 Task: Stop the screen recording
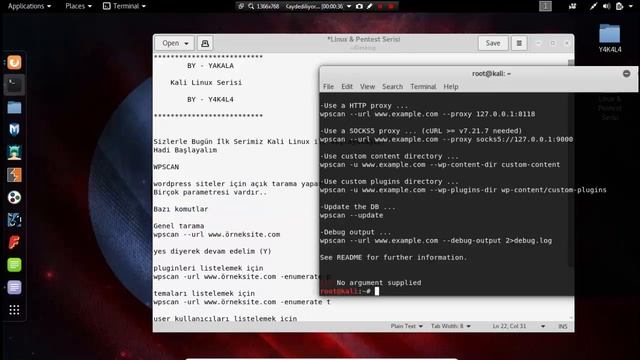pyautogui.click(x=391, y=6)
